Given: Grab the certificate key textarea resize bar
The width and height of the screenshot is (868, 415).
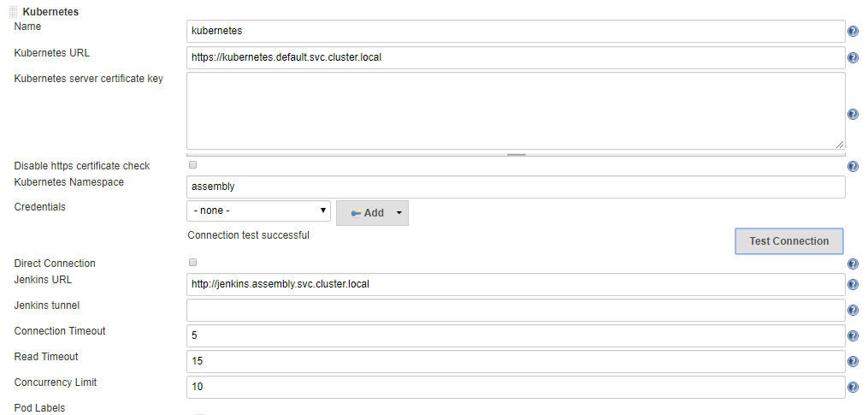Looking at the screenshot, I should coord(516,155).
